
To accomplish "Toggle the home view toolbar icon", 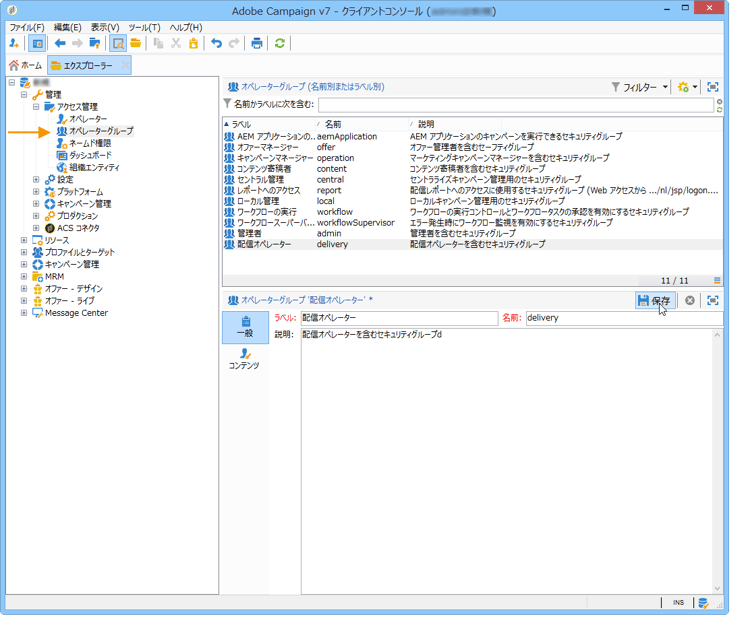I will coord(37,44).
